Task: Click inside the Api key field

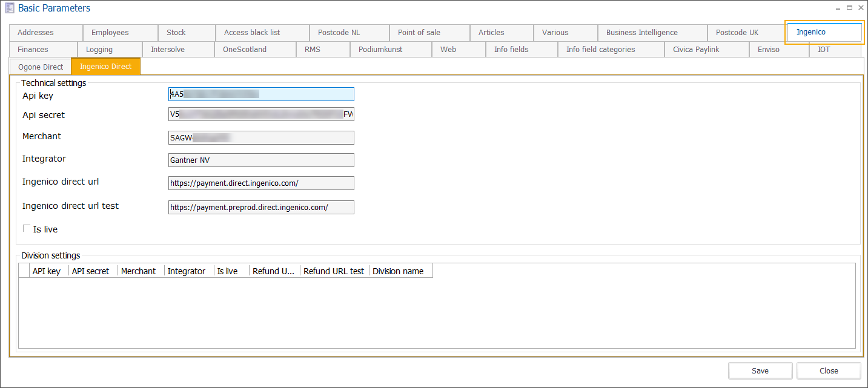Action: coord(260,94)
